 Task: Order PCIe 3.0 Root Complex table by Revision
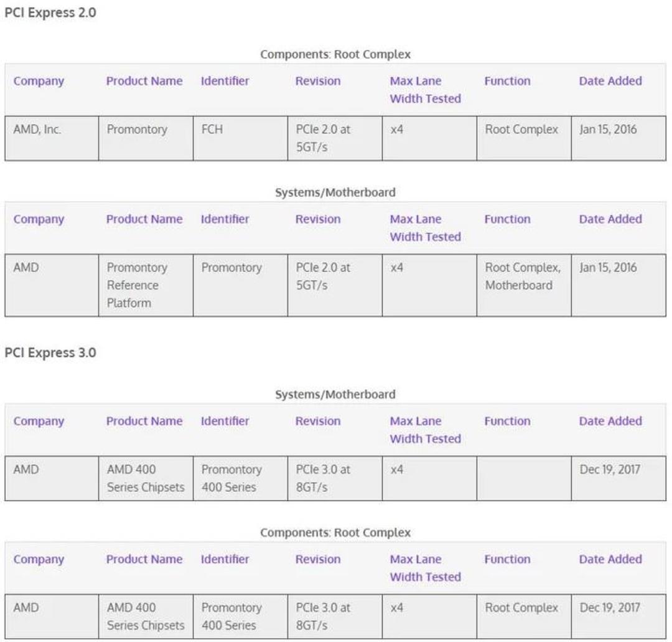(x=318, y=559)
